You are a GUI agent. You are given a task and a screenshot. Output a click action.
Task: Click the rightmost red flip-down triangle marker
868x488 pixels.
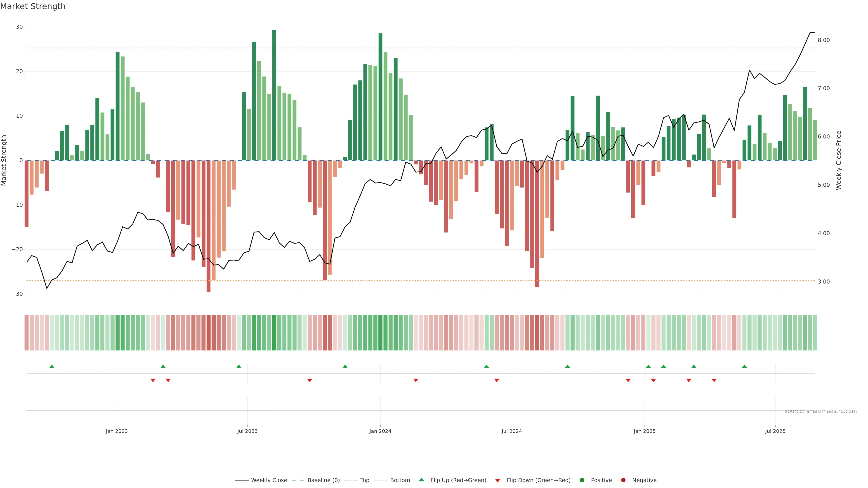(714, 380)
